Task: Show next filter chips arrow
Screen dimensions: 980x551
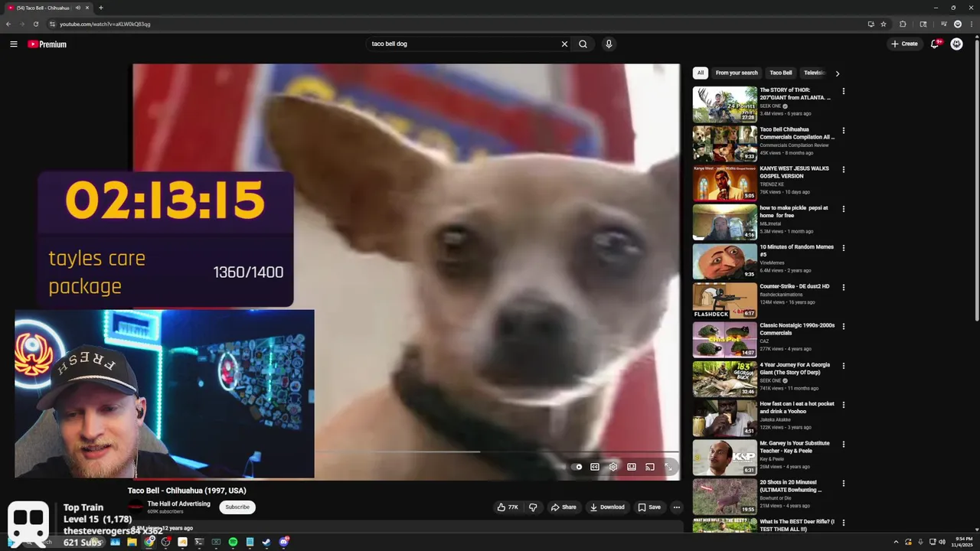Action: click(x=837, y=73)
